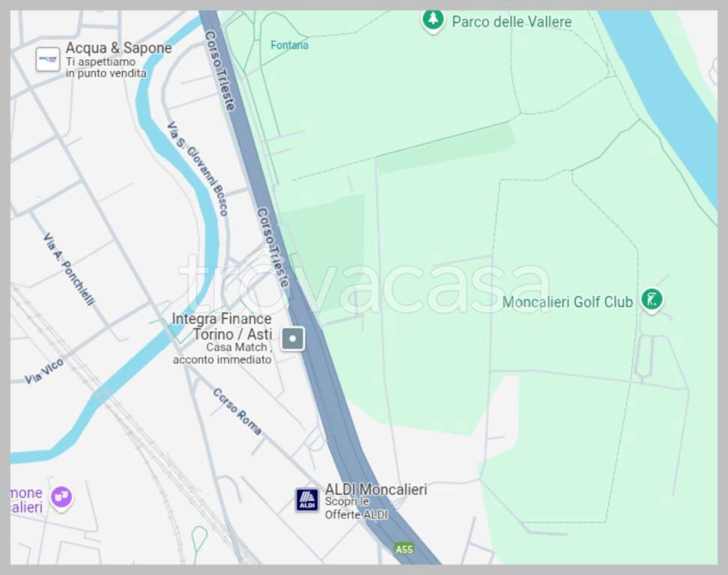Open the Parco delle Vallere label
This screenshot has height=575, width=728.
coord(512,22)
